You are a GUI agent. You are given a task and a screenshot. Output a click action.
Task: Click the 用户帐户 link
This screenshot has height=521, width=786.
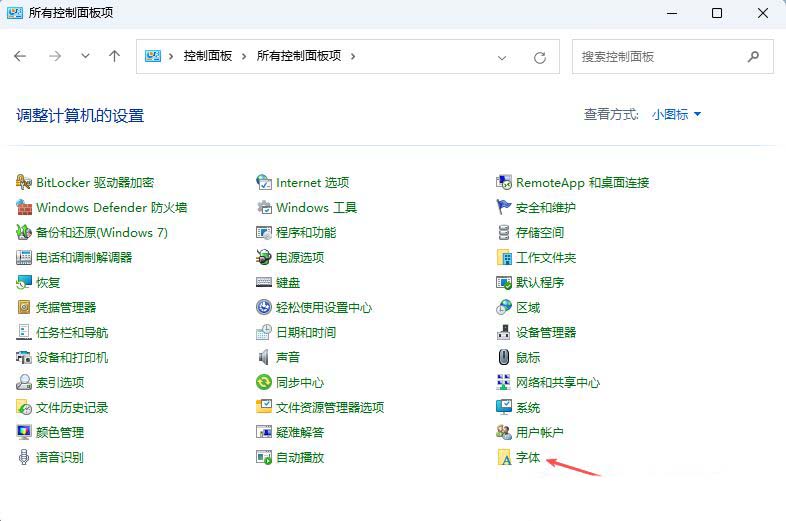(540, 432)
